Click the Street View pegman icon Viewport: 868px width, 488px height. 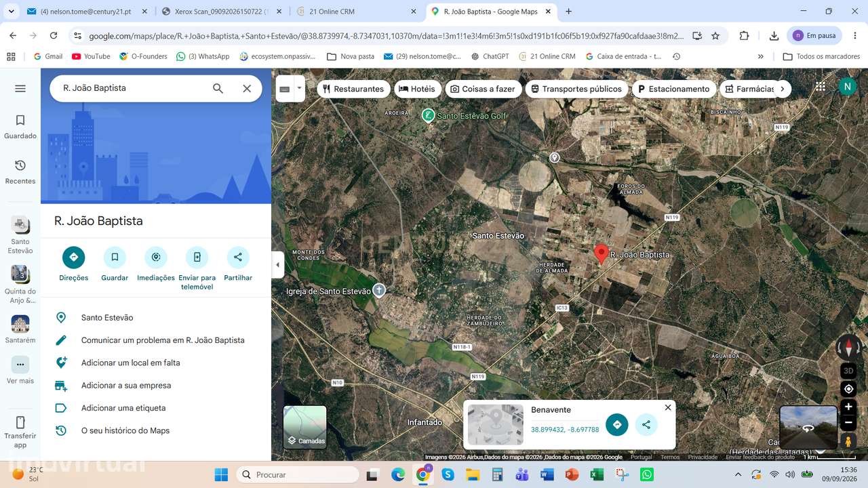click(x=848, y=441)
